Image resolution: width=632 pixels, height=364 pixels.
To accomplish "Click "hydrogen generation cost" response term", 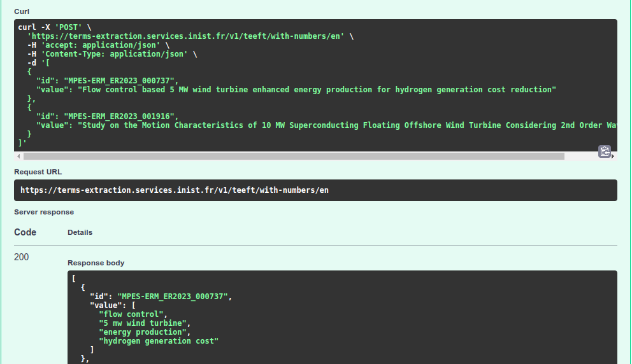I will pyautogui.click(x=158, y=341).
